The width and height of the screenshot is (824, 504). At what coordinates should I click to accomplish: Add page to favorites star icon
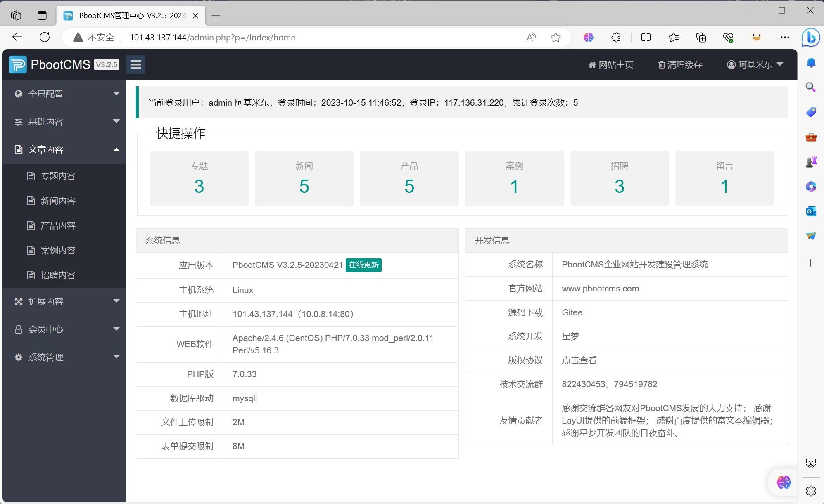[x=556, y=37]
